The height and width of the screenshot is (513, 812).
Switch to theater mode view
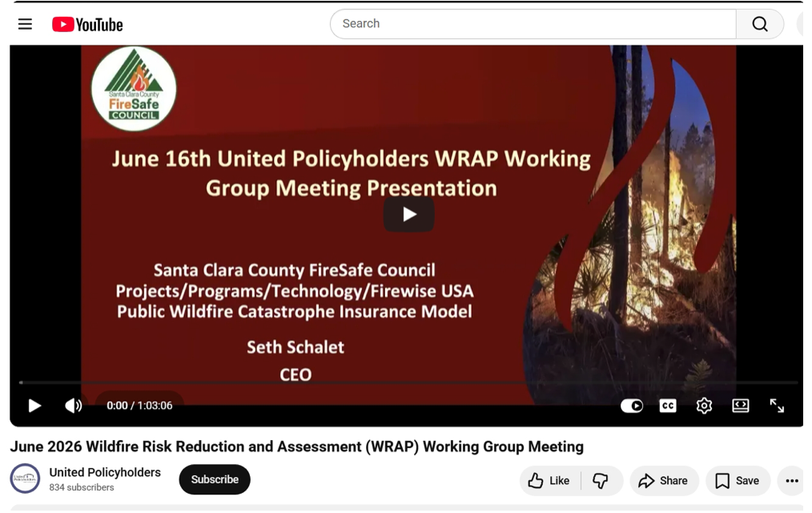click(x=741, y=406)
